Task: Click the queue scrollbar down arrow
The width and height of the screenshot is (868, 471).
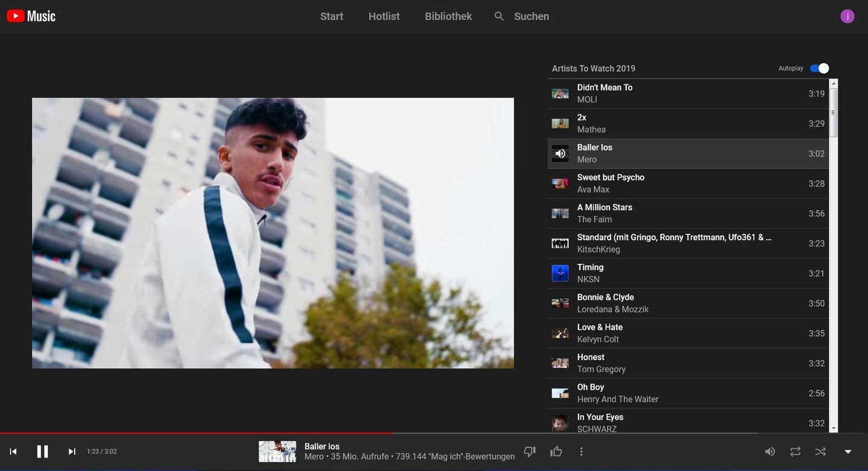Action: 834,429
